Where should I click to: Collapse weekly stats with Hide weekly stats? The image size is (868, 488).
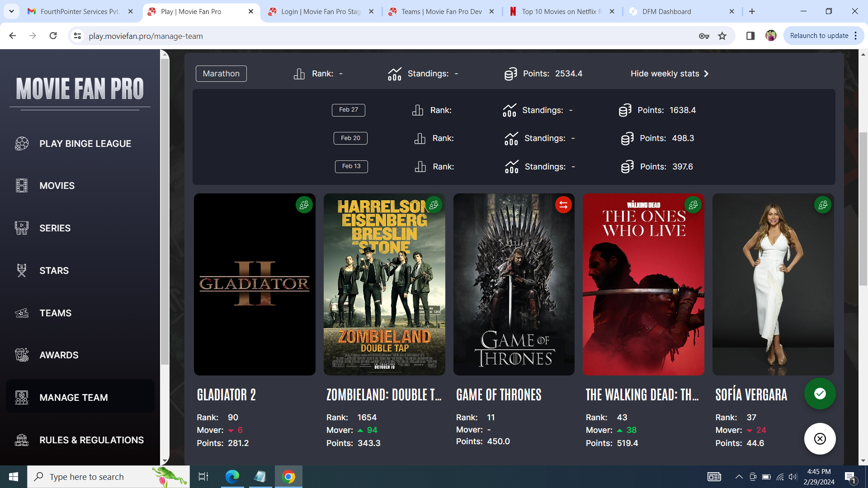tap(670, 74)
